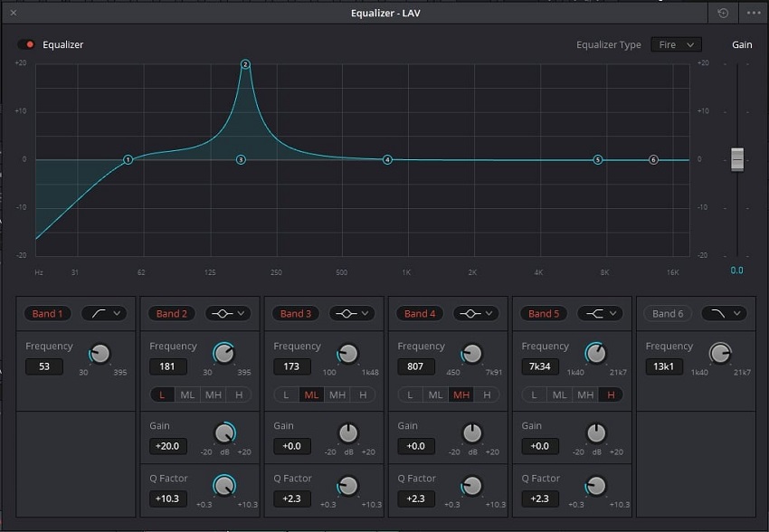Click the Band 4 Frequency knob
The image size is (769, 532).
coord(471,355)
